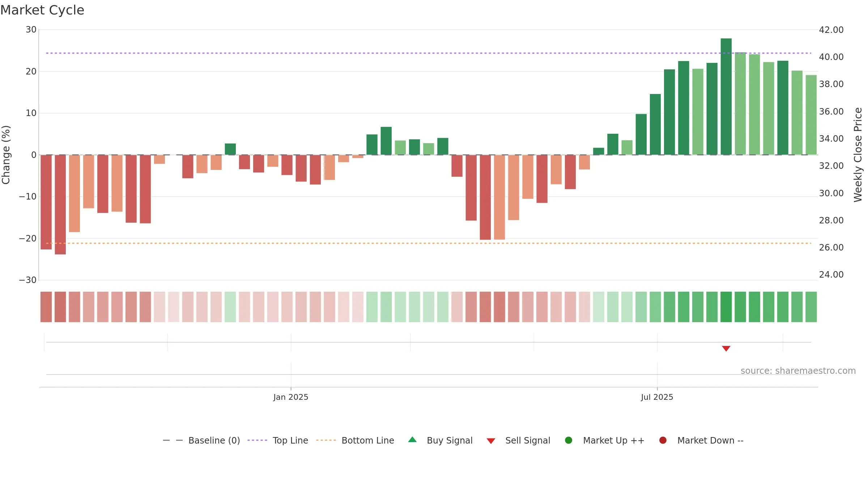Click the first red heat strip cell

pyautogui.click(x=46, y=307)
